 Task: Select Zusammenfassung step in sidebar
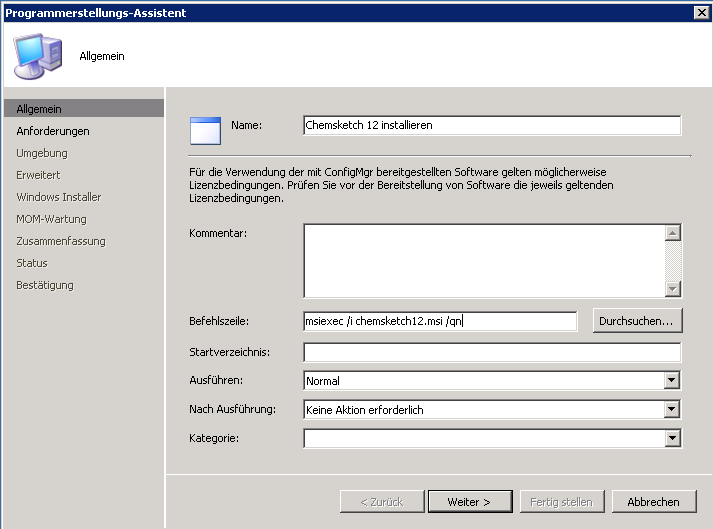[60, 241]
